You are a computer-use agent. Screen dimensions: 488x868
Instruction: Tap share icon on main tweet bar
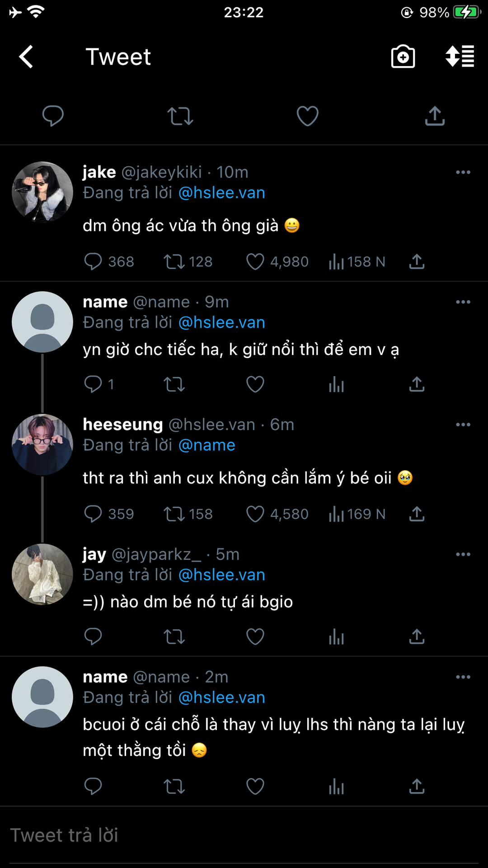click(435, 116)
